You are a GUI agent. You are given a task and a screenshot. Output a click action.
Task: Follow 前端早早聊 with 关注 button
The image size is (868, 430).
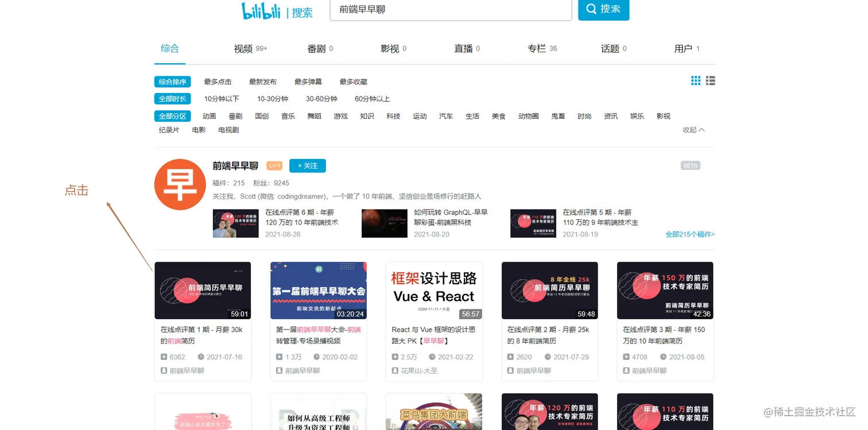pyautogui.click(x=308, y=166)
